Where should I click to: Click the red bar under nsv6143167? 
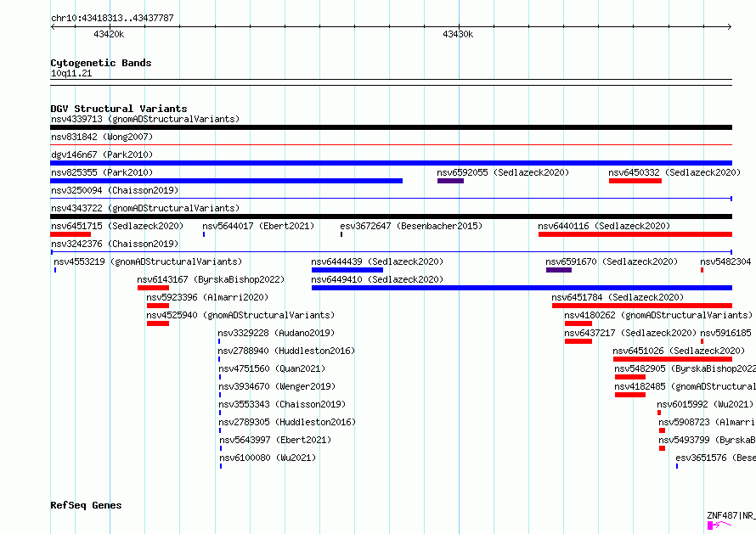(153, 288)
